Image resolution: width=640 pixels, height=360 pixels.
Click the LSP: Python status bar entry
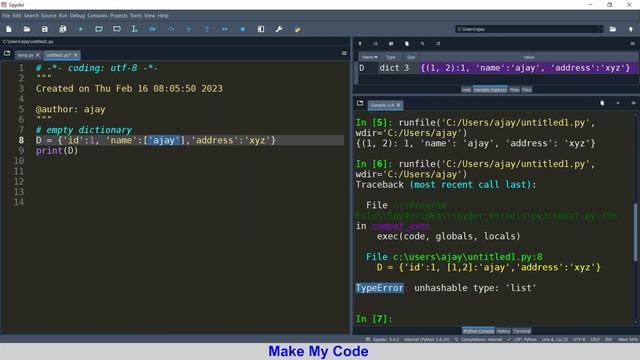point(521,340)
